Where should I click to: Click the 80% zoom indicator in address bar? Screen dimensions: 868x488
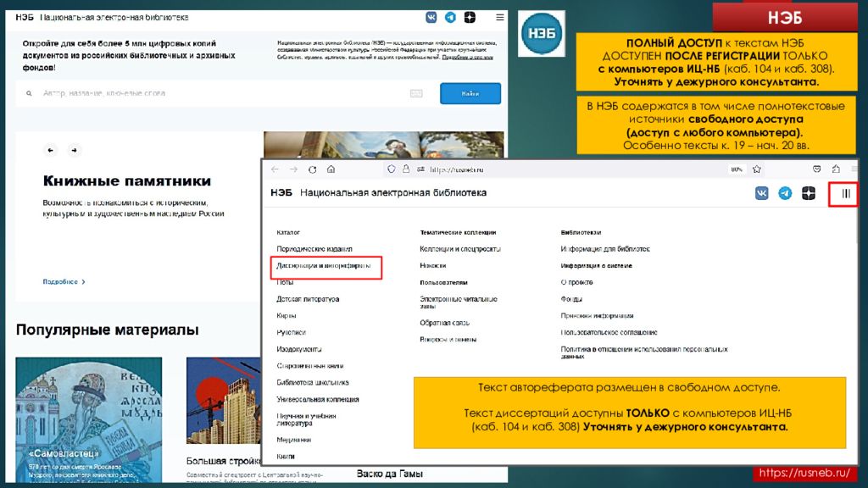[x=737, y=169]
